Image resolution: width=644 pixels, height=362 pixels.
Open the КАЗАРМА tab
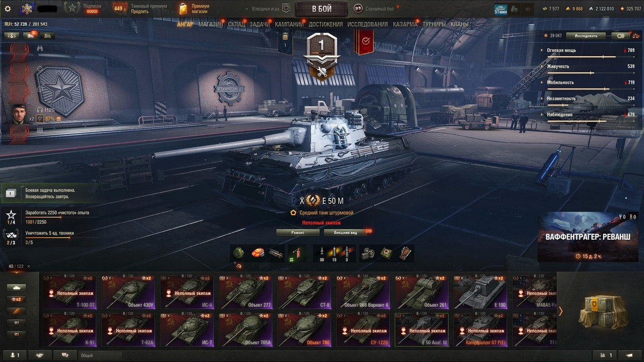pyautogui.click(x=405, y=24)
